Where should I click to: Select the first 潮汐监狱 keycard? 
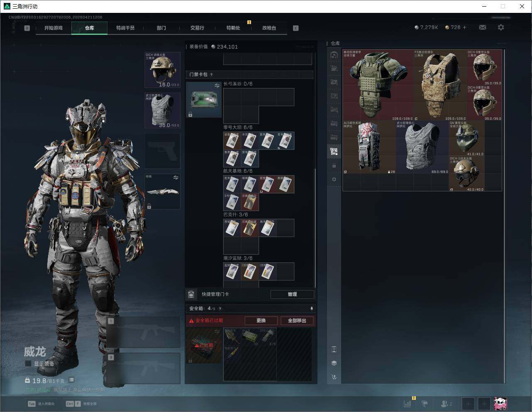click(232, 272)
